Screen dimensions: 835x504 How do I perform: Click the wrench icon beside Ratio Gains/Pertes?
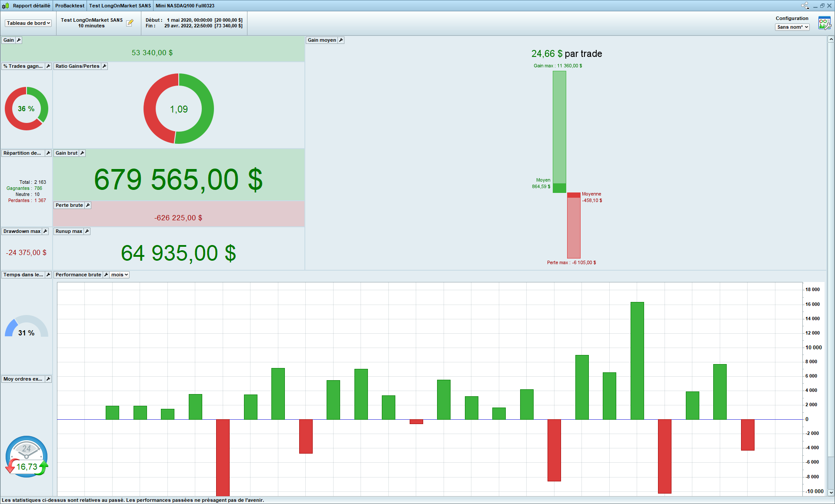point(104,66)
